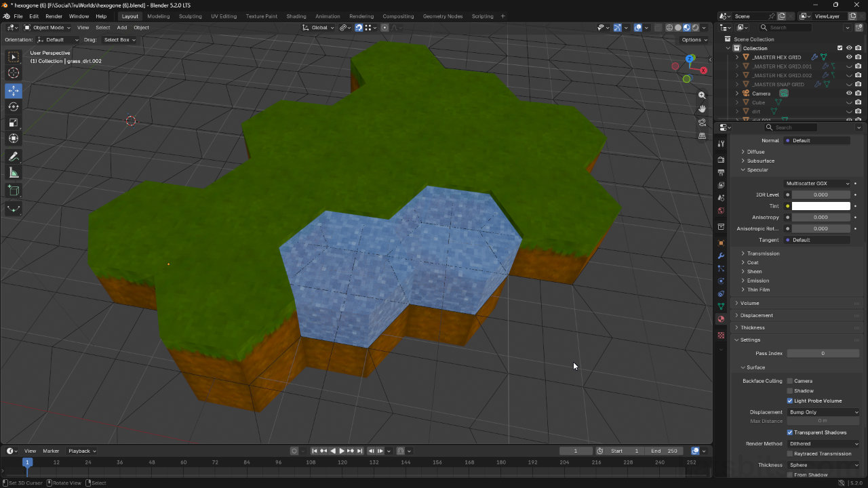Open the Render properties tab
This screenshot has width=868, height=488.
point(721,160)
